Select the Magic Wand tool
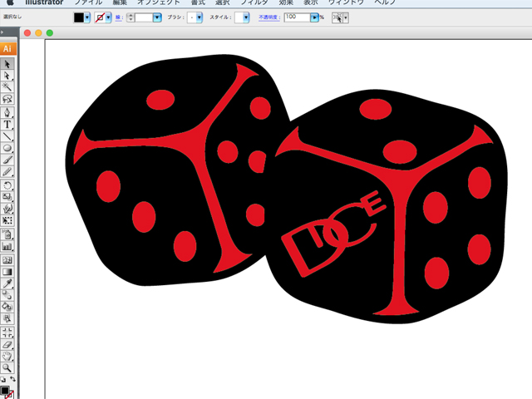The width and height of the screenshot is (532, 399). [7, 86]
